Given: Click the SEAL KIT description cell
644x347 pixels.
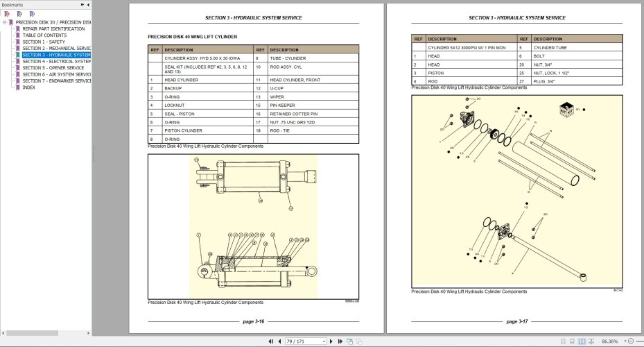Looking at the screenshot, I should click(x=208, y=69).
